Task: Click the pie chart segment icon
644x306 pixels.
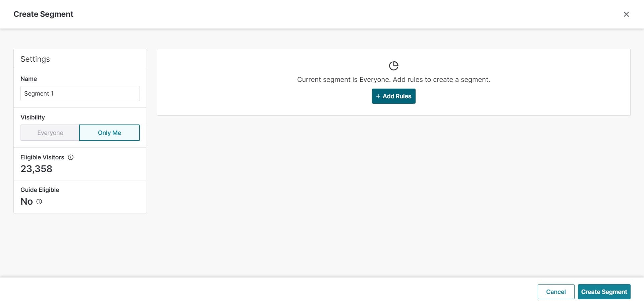Action: pos(393,66)
